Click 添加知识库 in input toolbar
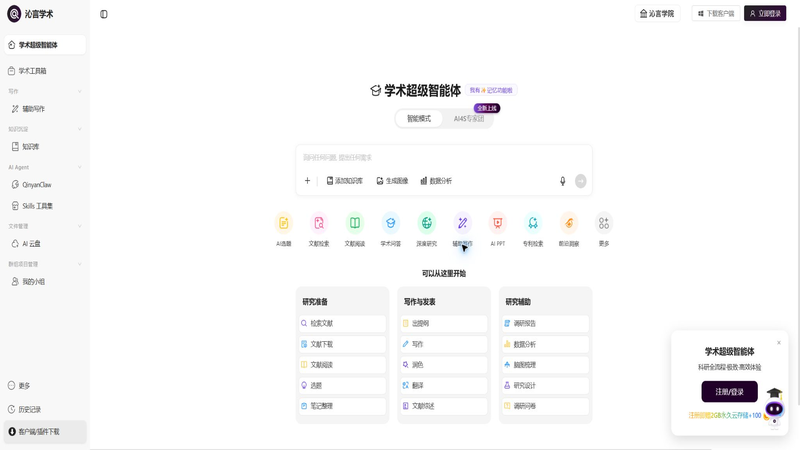 point(345,181)
